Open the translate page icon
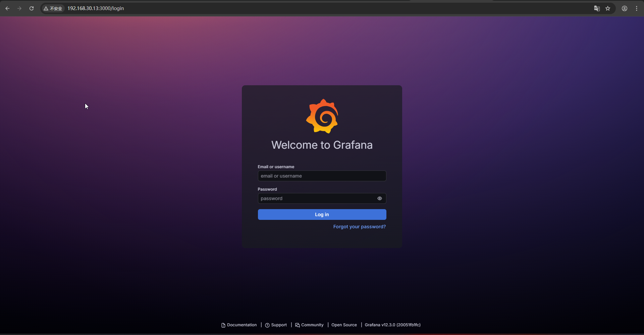 pyautogui.click(x=597, y=8)
